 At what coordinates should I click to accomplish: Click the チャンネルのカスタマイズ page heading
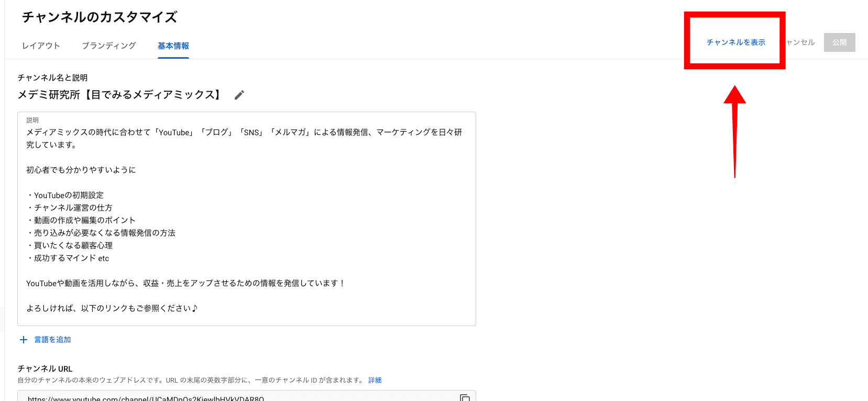pyautogui.click(x=100, y=17)
